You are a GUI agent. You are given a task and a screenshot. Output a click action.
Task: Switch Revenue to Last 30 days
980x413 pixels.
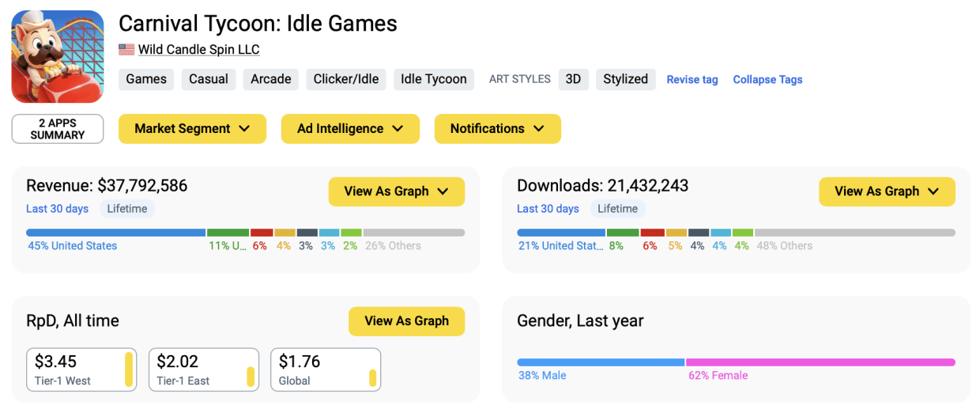[58, 209]
